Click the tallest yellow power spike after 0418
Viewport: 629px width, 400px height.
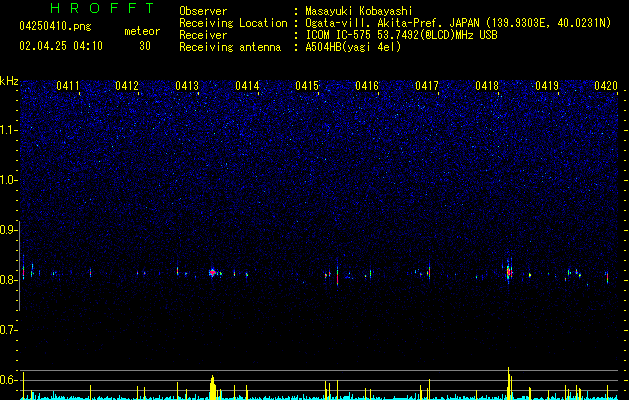(x=508, y=383)
